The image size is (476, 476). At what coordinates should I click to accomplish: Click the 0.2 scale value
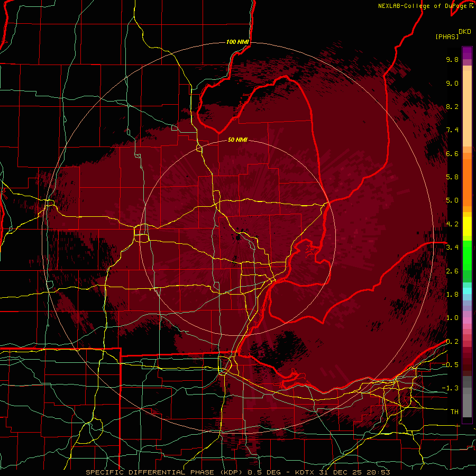(x=452, y=342)
